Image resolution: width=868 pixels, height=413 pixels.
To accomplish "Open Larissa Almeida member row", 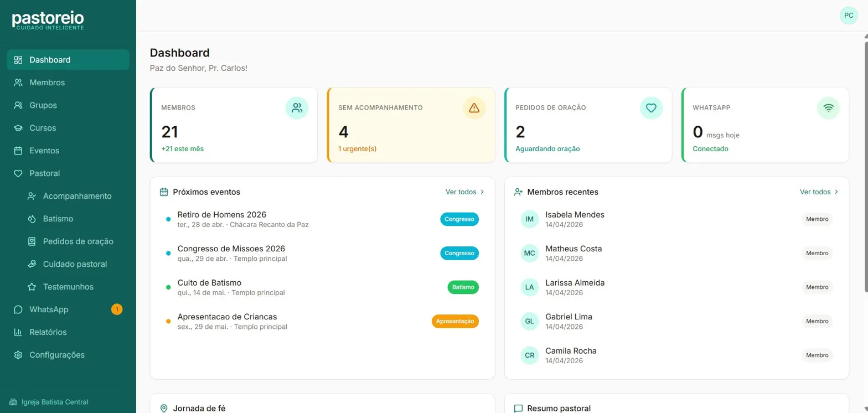I will [676, 287].
